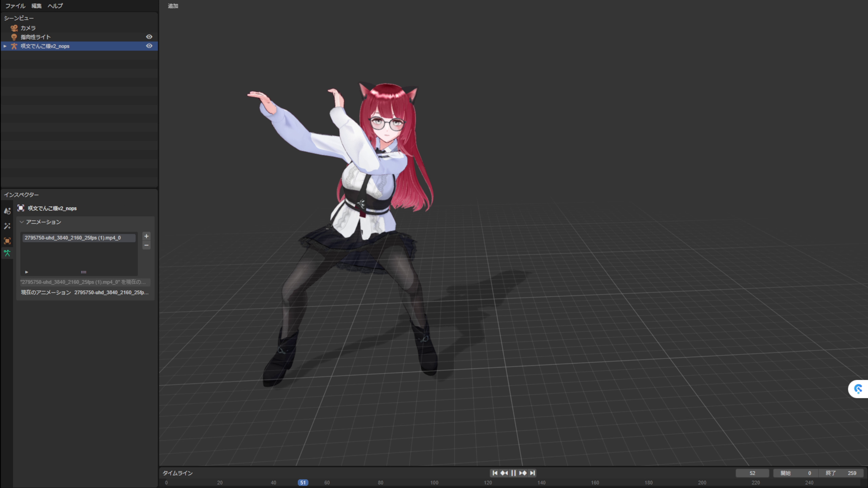Jump to the last frame

coord(532,473)
